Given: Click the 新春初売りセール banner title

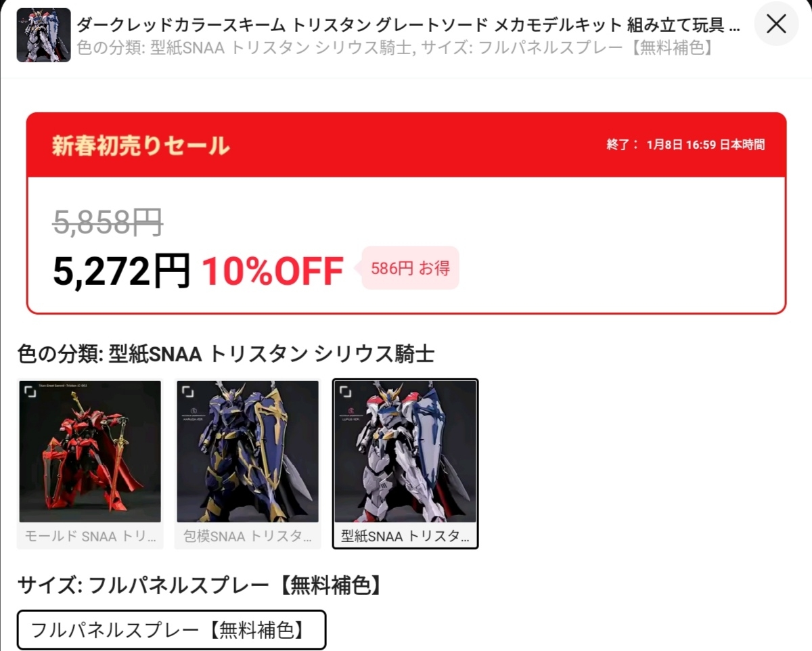Looking at the screenshot, I should click(x=141, y=145).
